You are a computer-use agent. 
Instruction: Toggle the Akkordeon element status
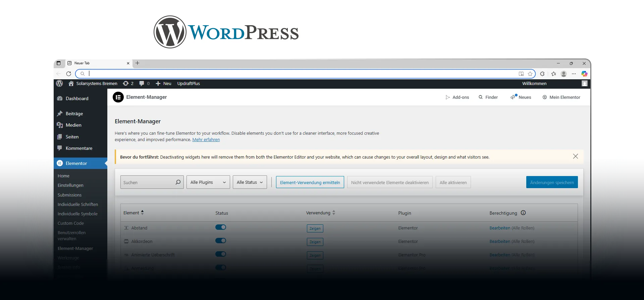(x=221, y=241)
